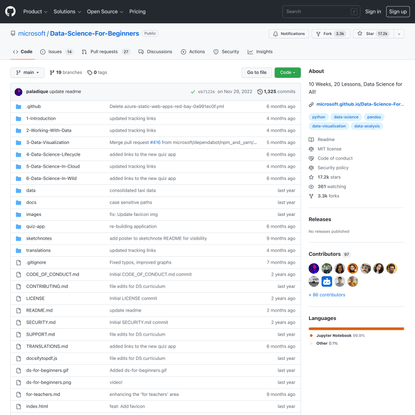Click the search input field
This screenshot has width=415, height=415.
coord(321,11)
